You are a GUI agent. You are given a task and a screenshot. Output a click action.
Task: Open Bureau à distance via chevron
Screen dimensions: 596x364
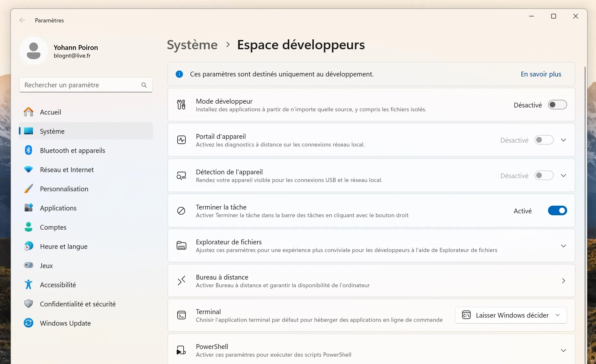tap(563, 281)
